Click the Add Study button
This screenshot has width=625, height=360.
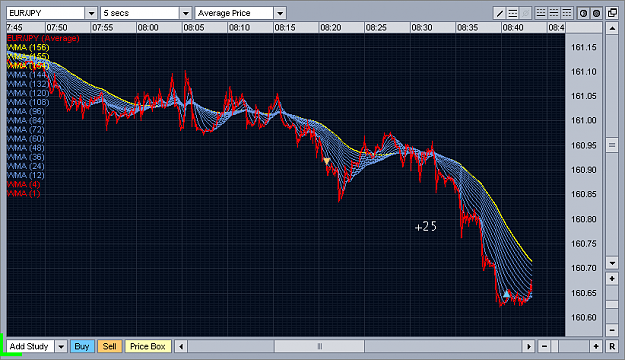click(29, 346)
